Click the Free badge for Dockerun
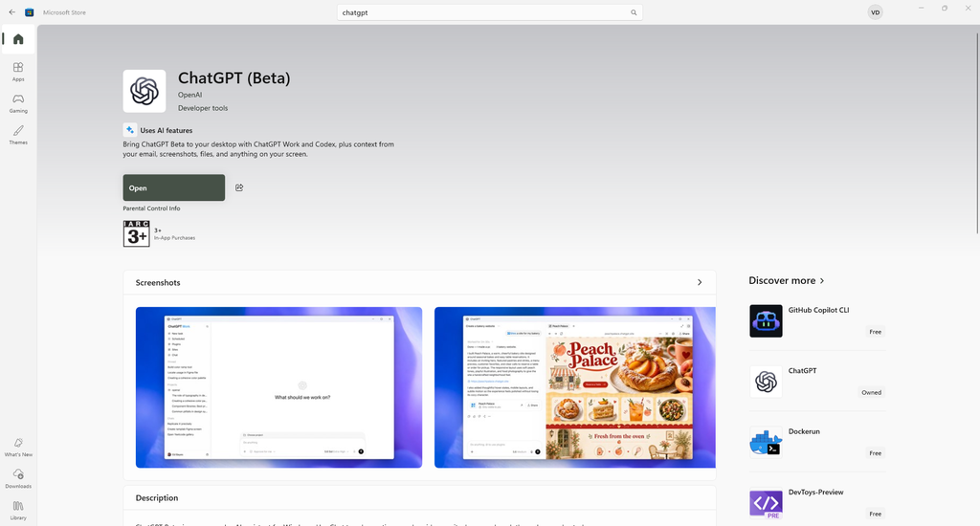Screen dimensions: 980x526 click(875, 453)
